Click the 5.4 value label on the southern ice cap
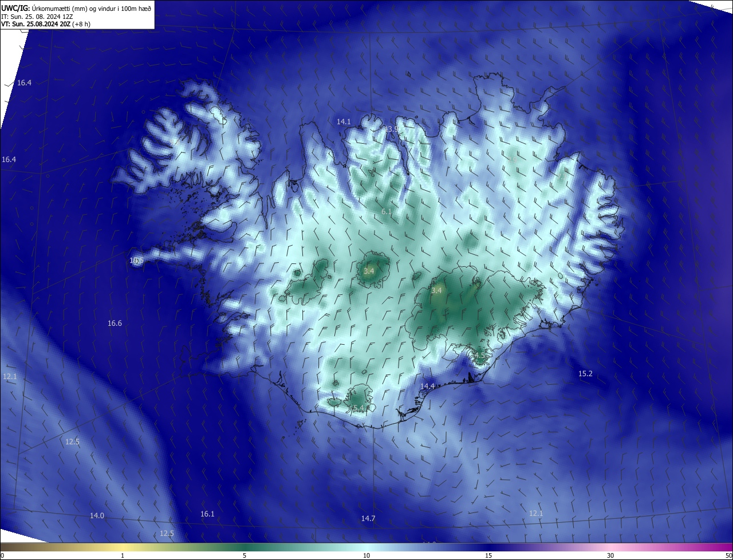The width and height of the screenshot is (733, 560). click(x=358, y=408)
